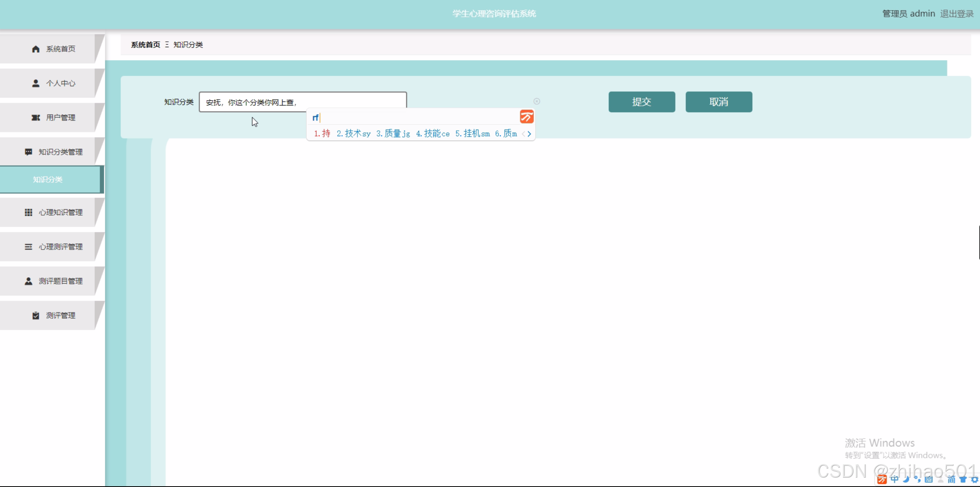
Task: Click the 退出登录 logout link
Action: (x=957, y=14)
